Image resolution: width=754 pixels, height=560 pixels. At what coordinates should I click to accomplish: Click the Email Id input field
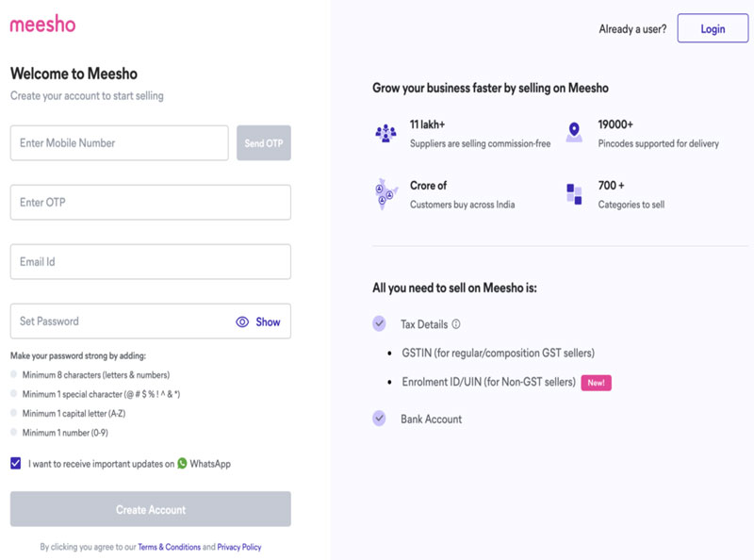151,262
